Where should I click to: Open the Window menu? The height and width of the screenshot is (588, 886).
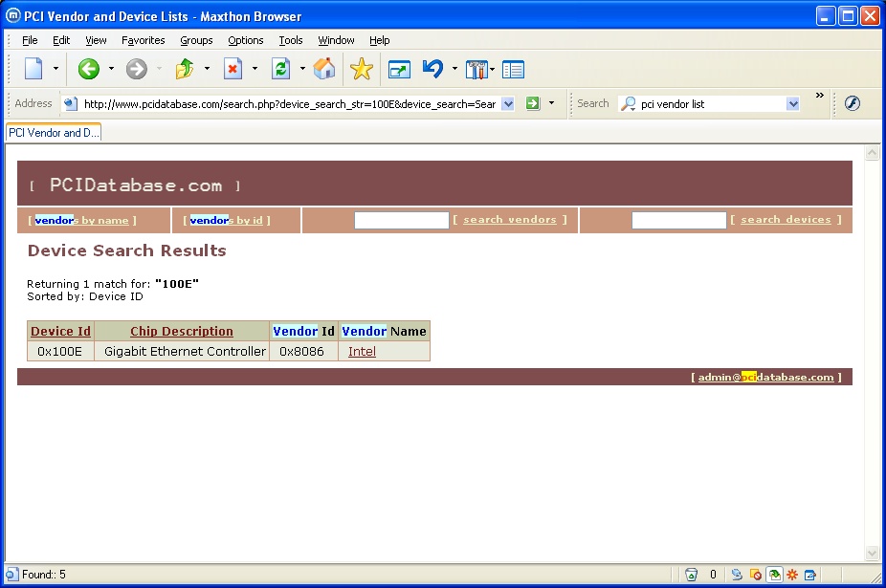[336, 40]
